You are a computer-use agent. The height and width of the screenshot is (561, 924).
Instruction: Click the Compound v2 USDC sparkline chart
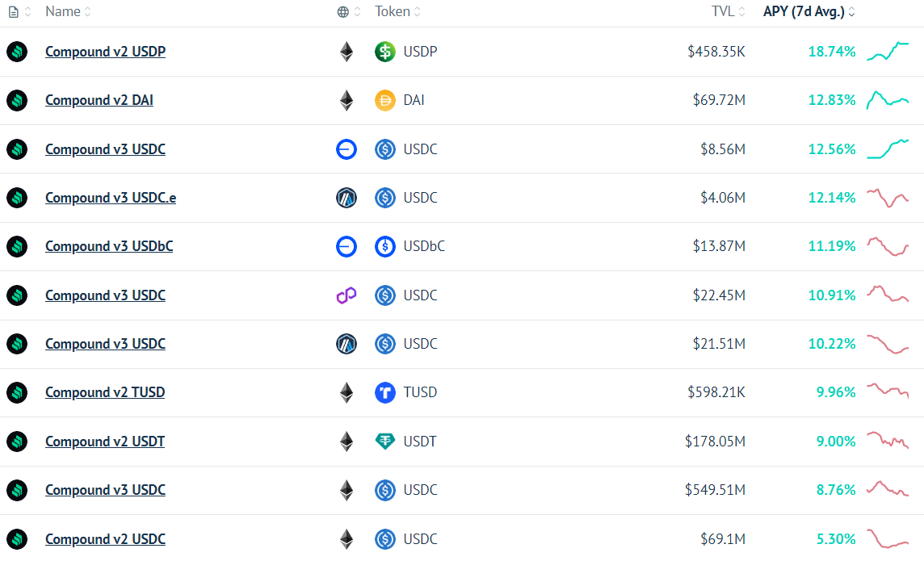(x=888, y=538)
